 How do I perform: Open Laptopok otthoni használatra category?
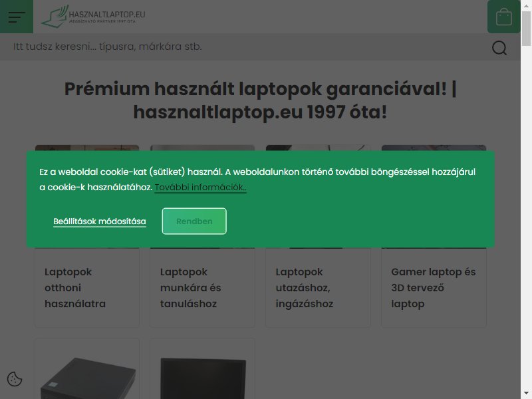tap(75, 288)
